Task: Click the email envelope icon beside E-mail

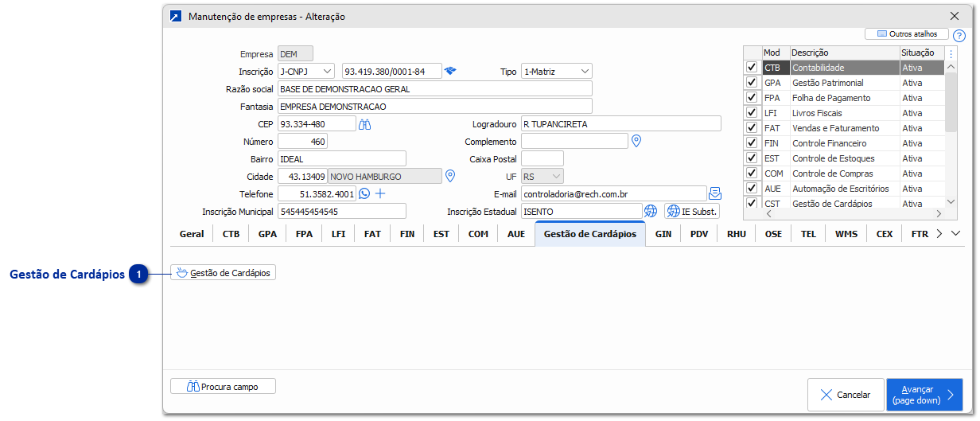Action: pos(714,193)
